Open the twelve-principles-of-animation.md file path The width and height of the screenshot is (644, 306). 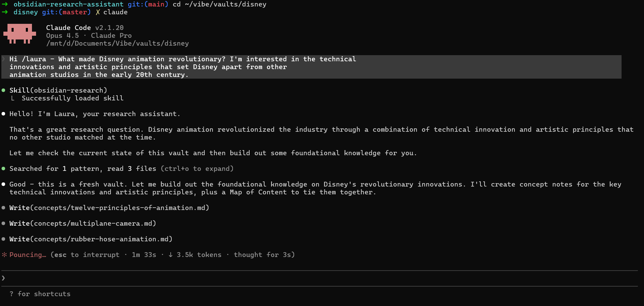(x=121, y=208)
